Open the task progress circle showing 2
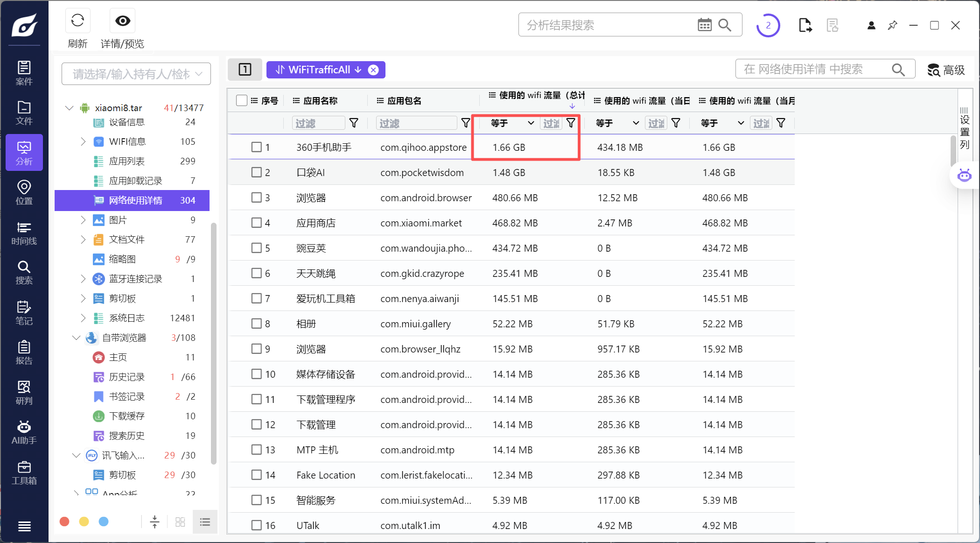 pos(768,25)
